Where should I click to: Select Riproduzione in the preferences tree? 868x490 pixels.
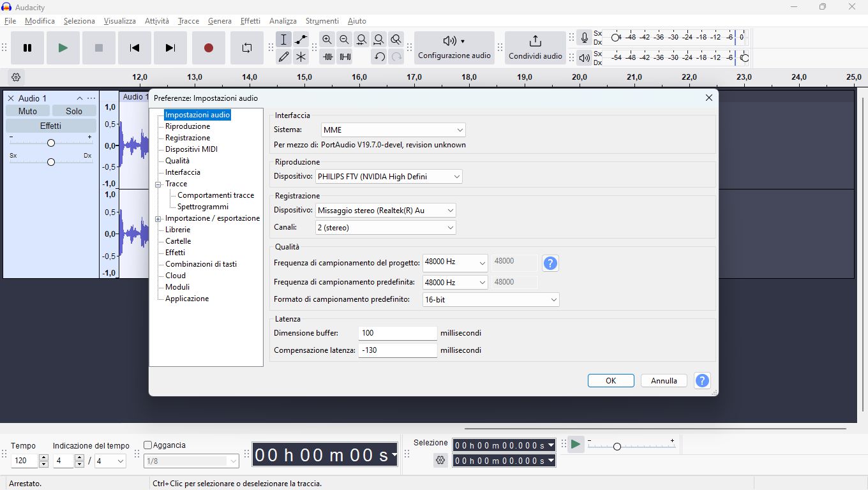coord(187,126)
